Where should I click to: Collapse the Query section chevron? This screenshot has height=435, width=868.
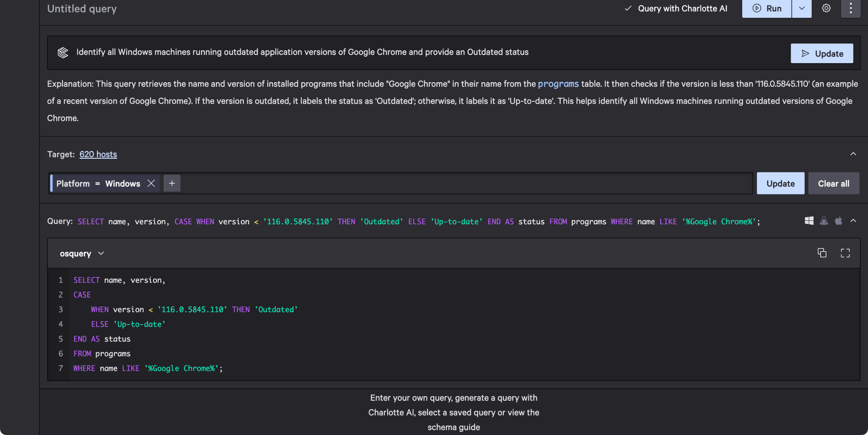[x=853, y=221]
